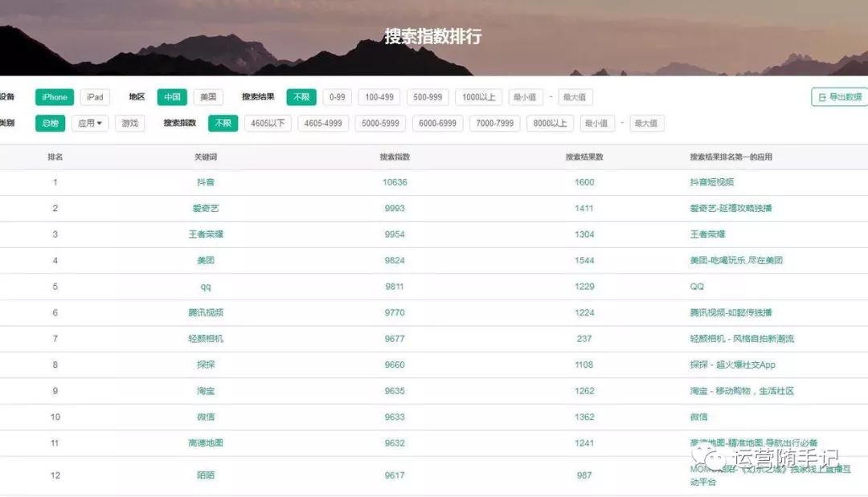Click the 导出数据 export button
Screen dimensions: 868x497
(x=840, y=97)
